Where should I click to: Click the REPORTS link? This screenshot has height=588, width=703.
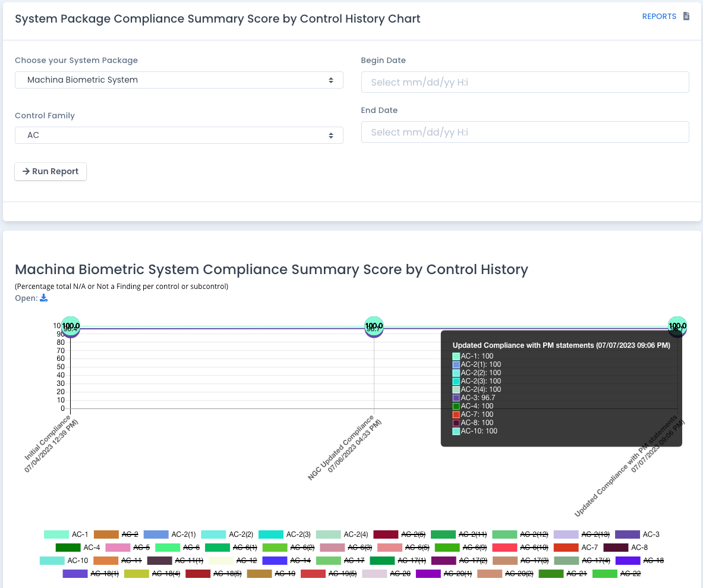[x=659, y=16]
